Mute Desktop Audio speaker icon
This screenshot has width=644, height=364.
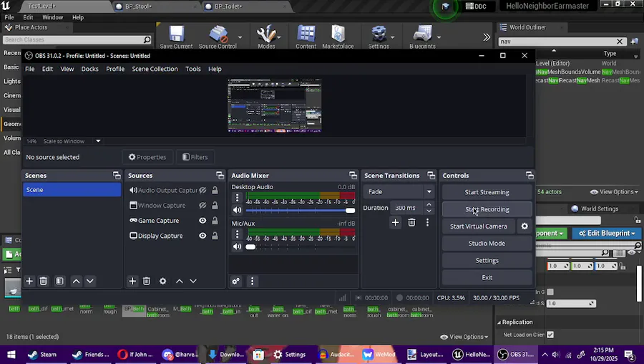point(237,210)
